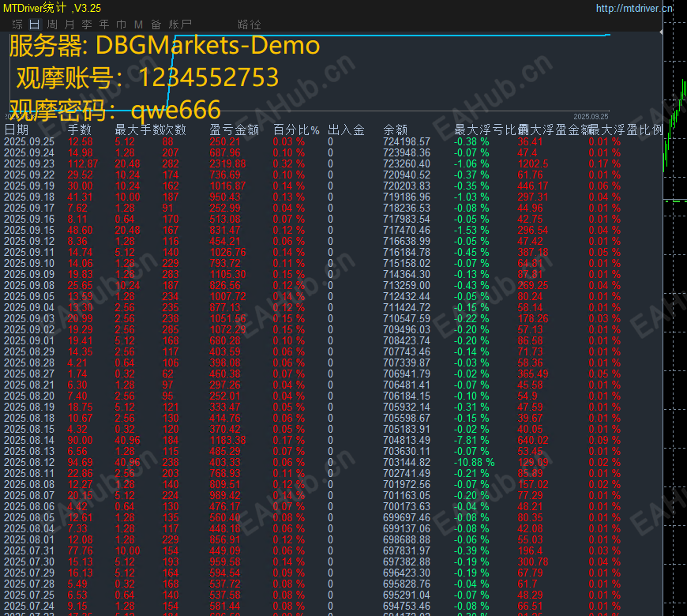Switch to the 综 summary tab
The height and width of the screenshot is (616, 687).
tap(17, 24)
